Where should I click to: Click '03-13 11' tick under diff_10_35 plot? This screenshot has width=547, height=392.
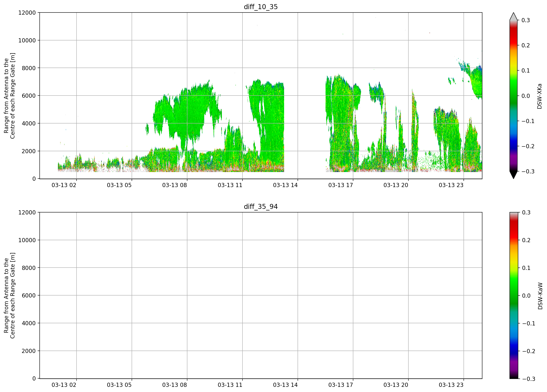tap(230, 185)
